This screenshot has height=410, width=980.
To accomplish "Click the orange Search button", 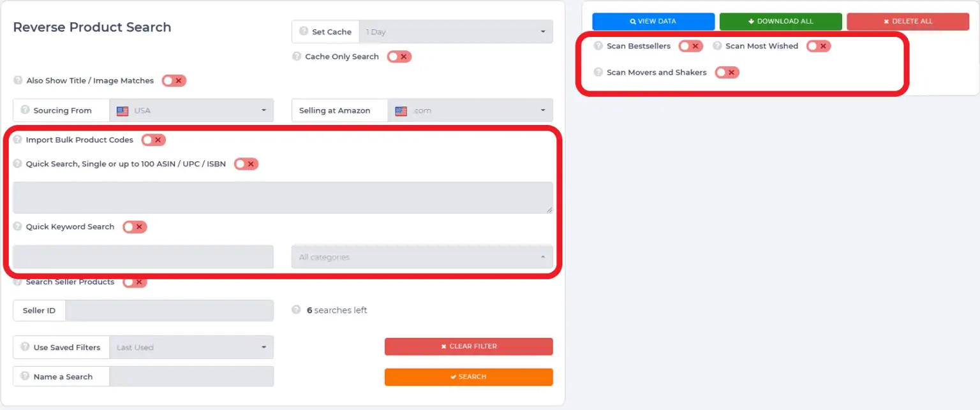I will (469, 377).
